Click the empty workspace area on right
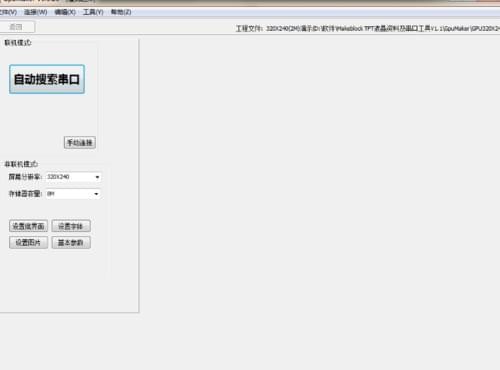Viewport: 500px width, 370px height. (x=319, y=200)
